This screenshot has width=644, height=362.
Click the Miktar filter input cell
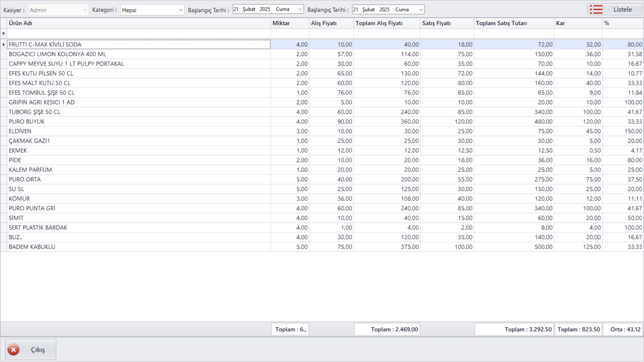pos(290,34)
